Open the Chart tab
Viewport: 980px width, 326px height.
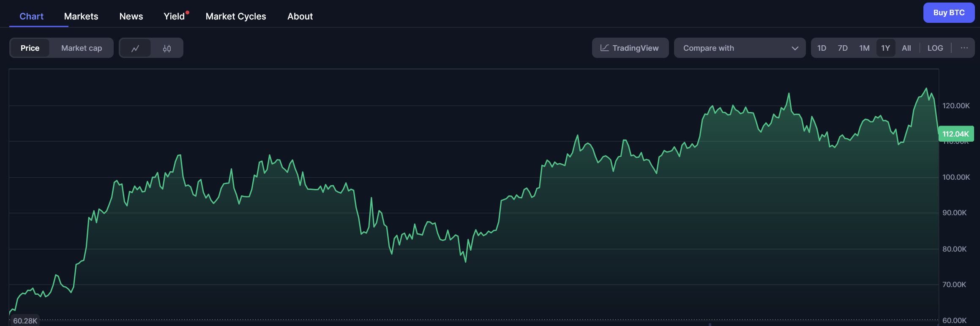click(32, 16)
